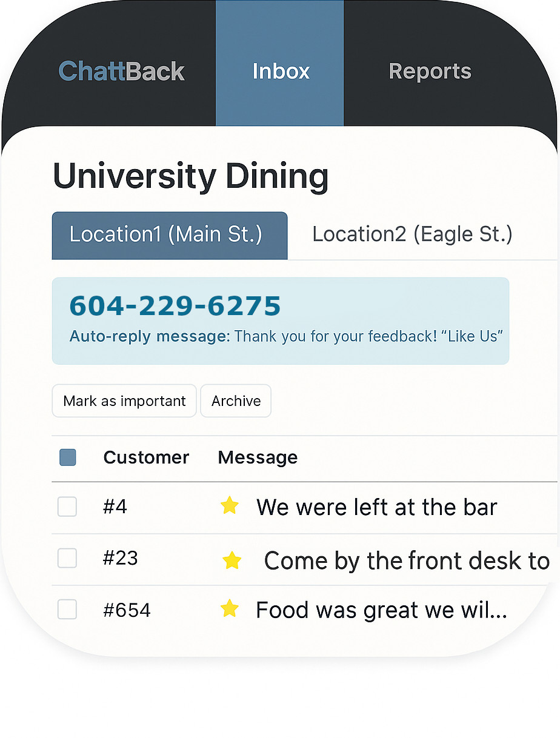Viewport: 560px width, 738px height.
Task: Click the Archive button
Action: click(236, 401)
